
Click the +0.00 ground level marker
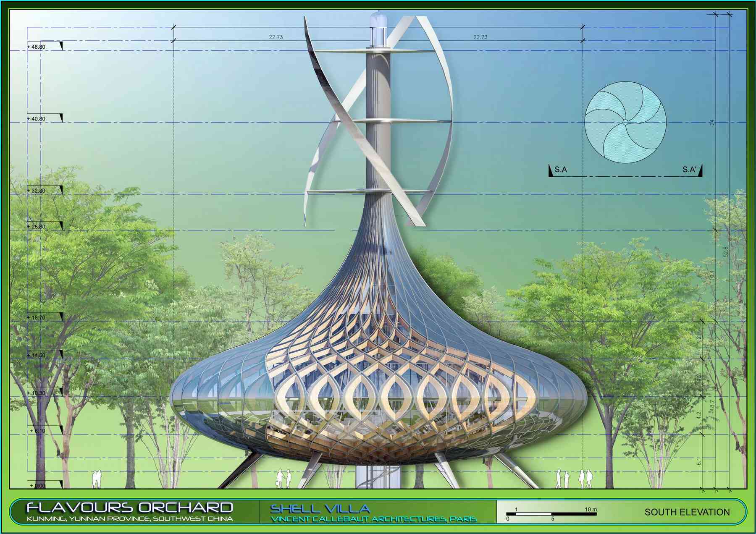pos(39,486)
